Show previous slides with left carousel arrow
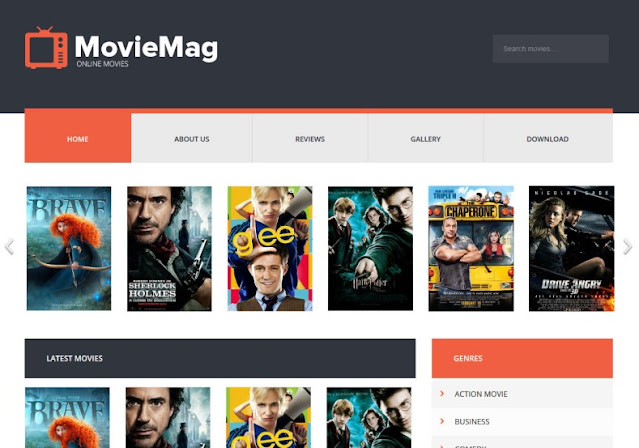This screenshot has width=639, height=448. [9, 247]
